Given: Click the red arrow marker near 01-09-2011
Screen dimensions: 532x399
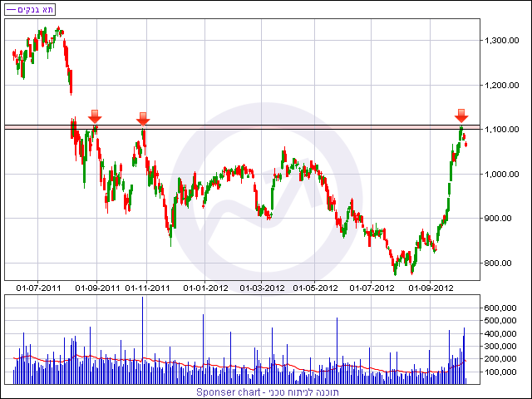Looking at the screenshot, I should (x=95, y=116).
